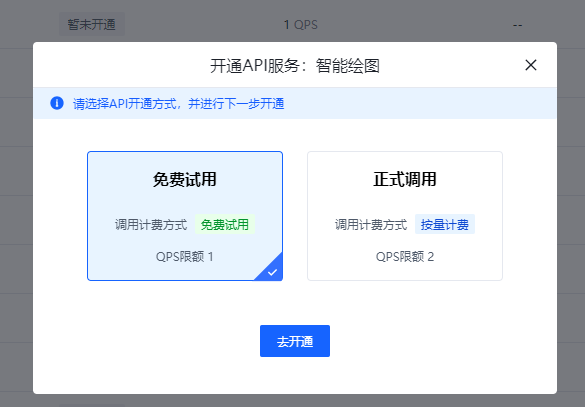Click the blue info icon in banner

coord(57,103)
